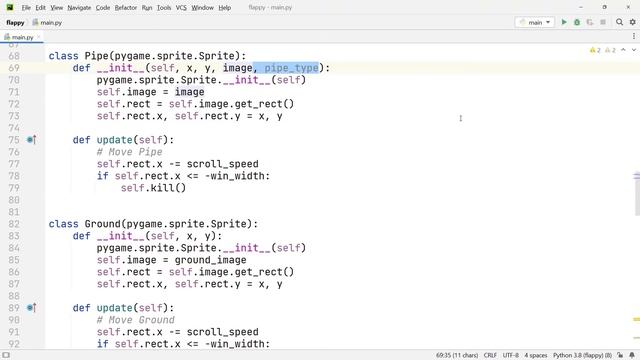Screen dimensions: 640x360
Task: Open the Code menu
Action: (102, 7)
